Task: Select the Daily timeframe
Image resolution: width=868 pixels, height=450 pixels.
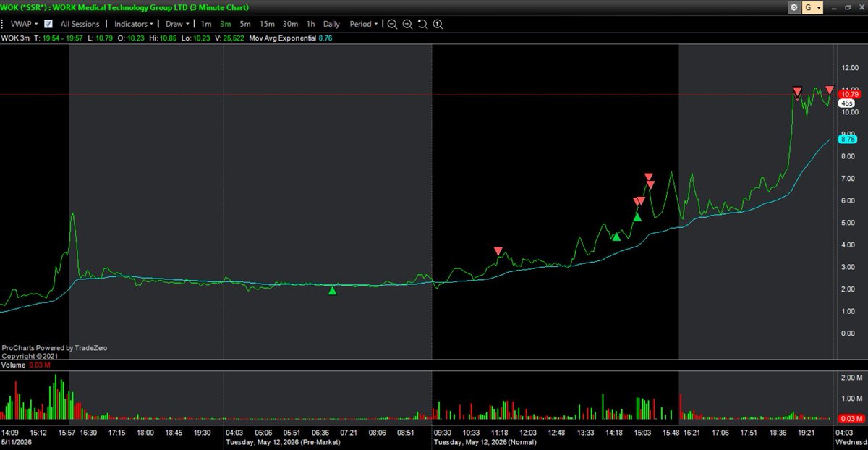Action: pyautogui.click(x=331, y=24)
